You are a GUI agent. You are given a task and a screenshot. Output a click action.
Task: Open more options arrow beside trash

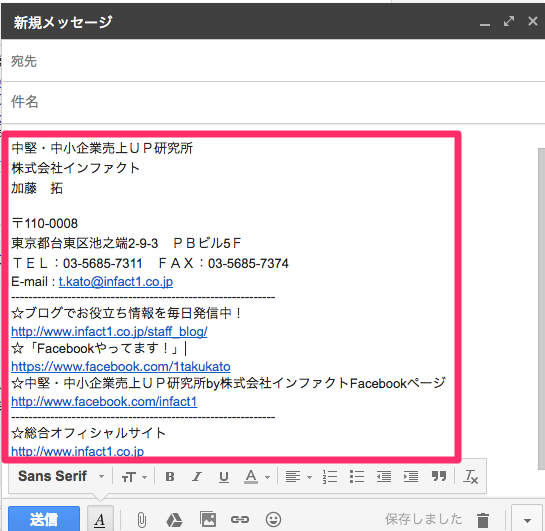pyautogui.click(x=527, y=520)
